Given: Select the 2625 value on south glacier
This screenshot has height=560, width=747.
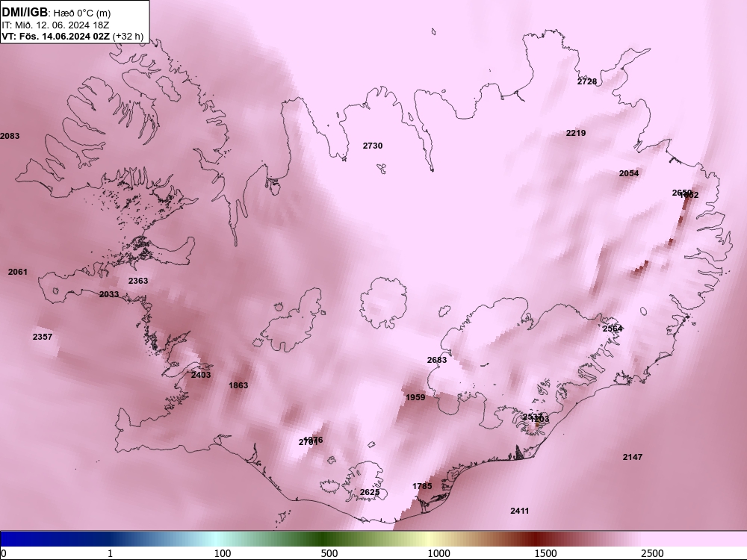Looking at the screenshot, I should click(370, 492).
